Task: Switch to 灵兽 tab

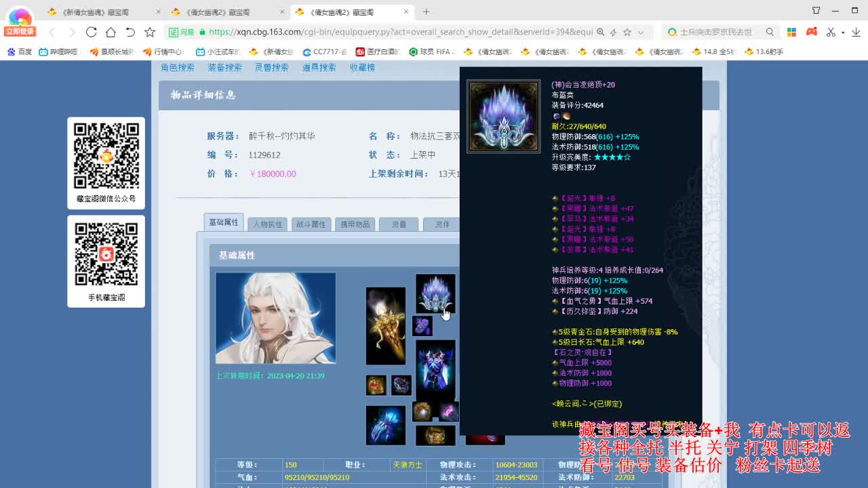Action: click(x=399, y=224)
